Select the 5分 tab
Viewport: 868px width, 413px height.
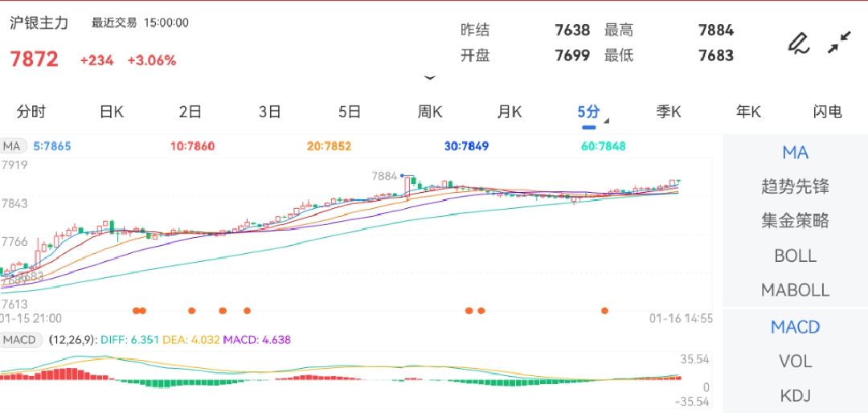point(588,112)
